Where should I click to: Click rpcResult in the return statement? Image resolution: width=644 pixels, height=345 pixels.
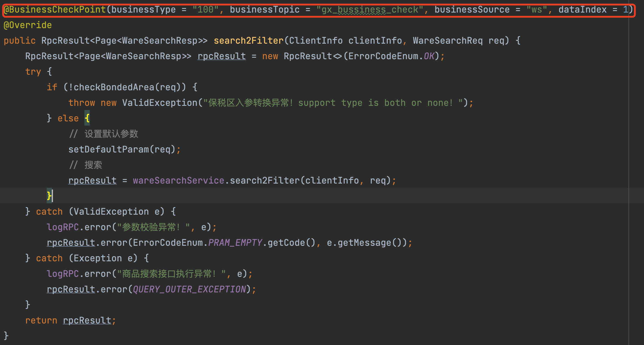point(87,320)
